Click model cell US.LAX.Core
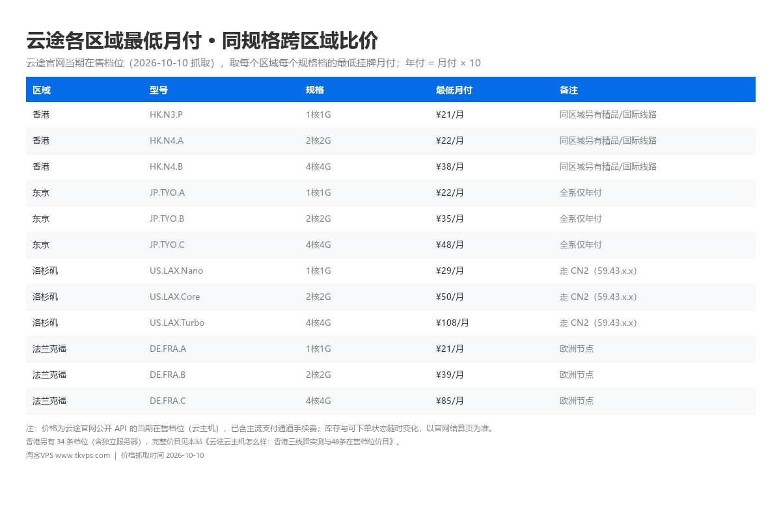Screen dimensions: 781x532 coord(175,297)
